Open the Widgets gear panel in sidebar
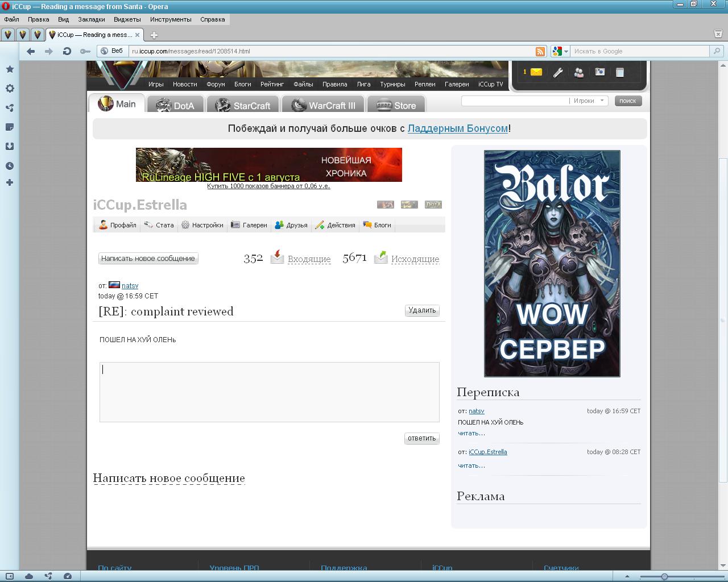This screenshot has height=582, width=728. 10,89
